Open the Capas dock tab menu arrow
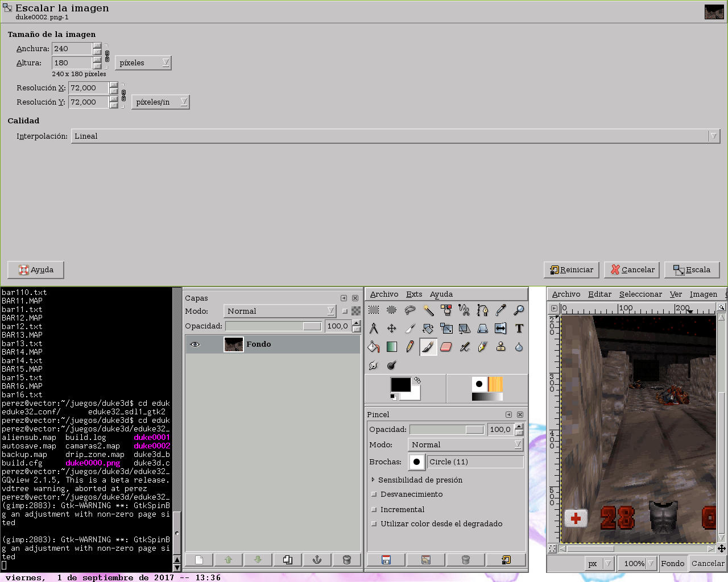 [344, 298]
